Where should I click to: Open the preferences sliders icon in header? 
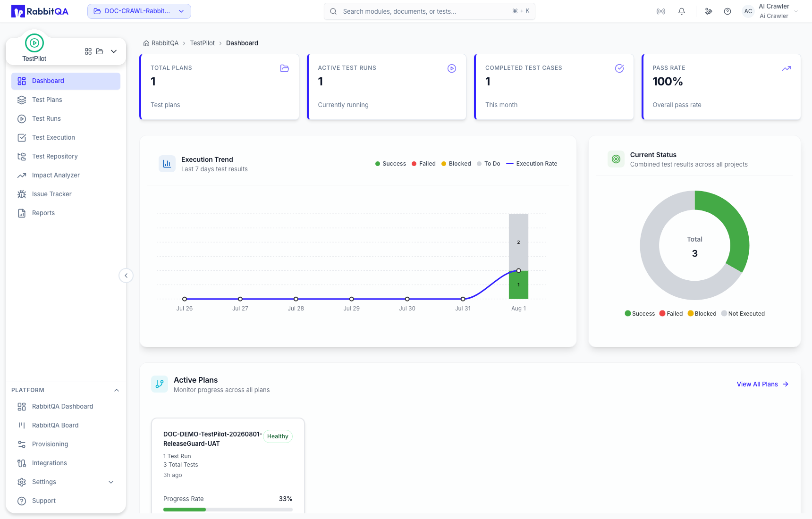coord(709,11)
